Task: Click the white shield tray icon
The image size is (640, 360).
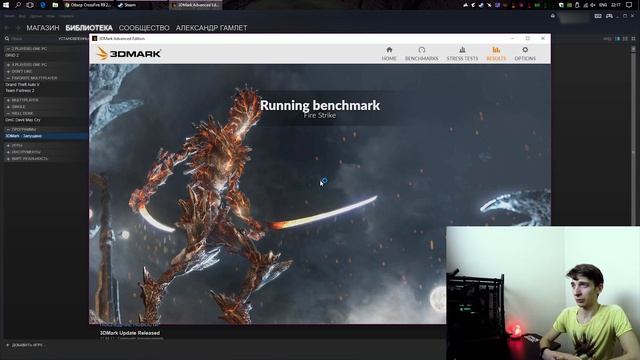Action: [561, 5]
